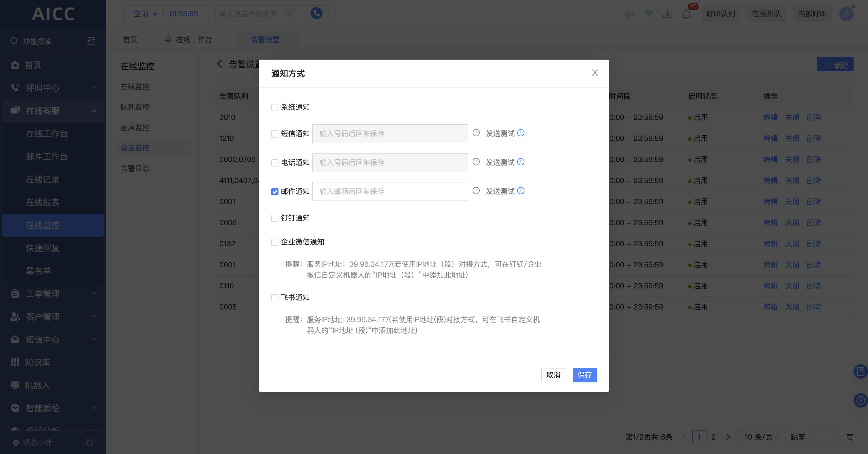
Task: Click the 机器人 sidebar icon
Action: point(15,385)
